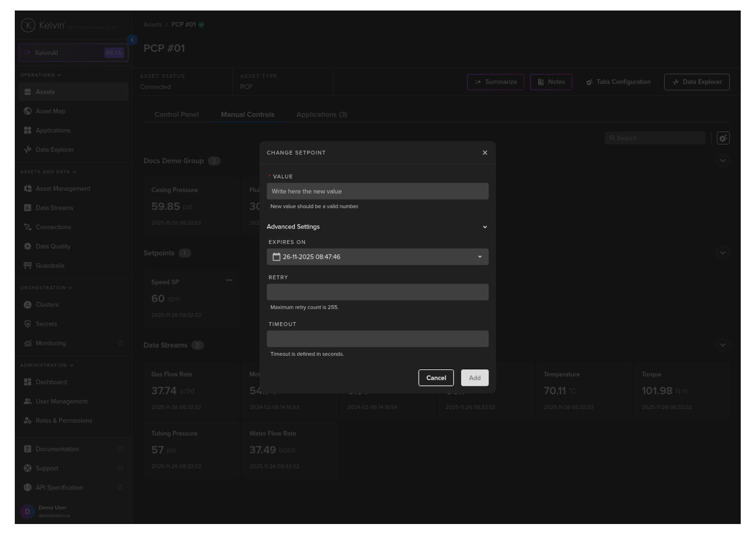Collapse the Docs Demo Group section chevron
The height and width of the screenshot is (535, 756).
(x=723, y=161)
